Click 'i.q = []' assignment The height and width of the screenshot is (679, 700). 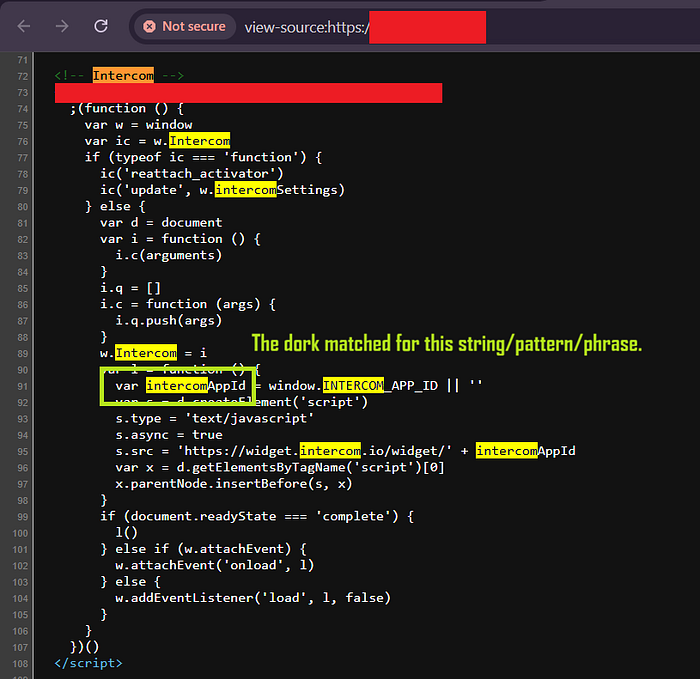click(x=130, y=288)
